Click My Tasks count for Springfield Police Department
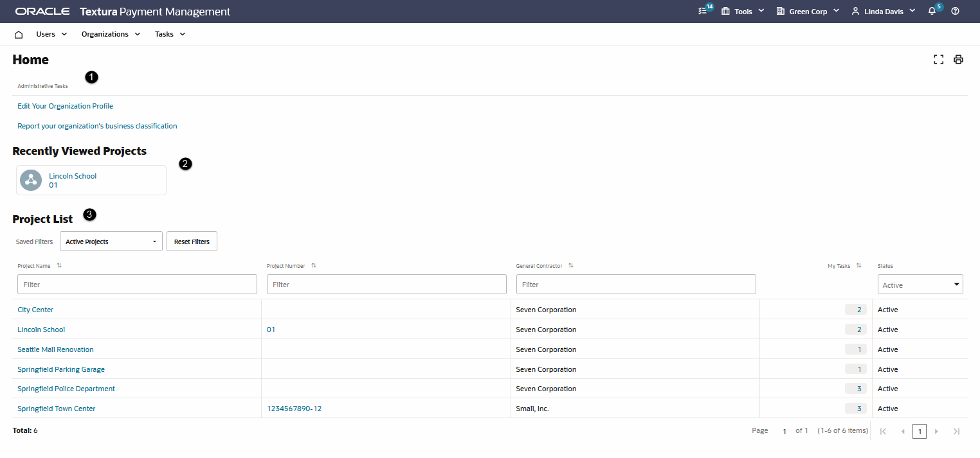The width and height of the screenshot is (980, 458). pyautogui.click(x=856, y=389)
